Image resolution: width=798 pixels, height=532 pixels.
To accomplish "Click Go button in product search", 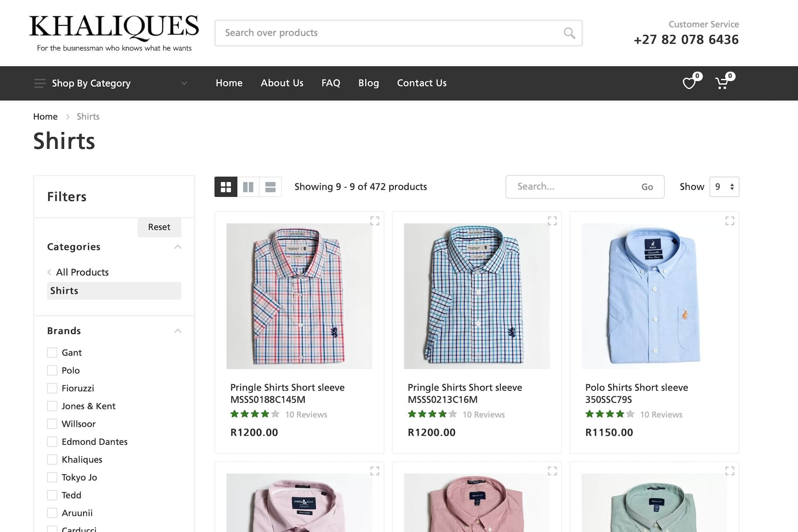I will (647, 187).
